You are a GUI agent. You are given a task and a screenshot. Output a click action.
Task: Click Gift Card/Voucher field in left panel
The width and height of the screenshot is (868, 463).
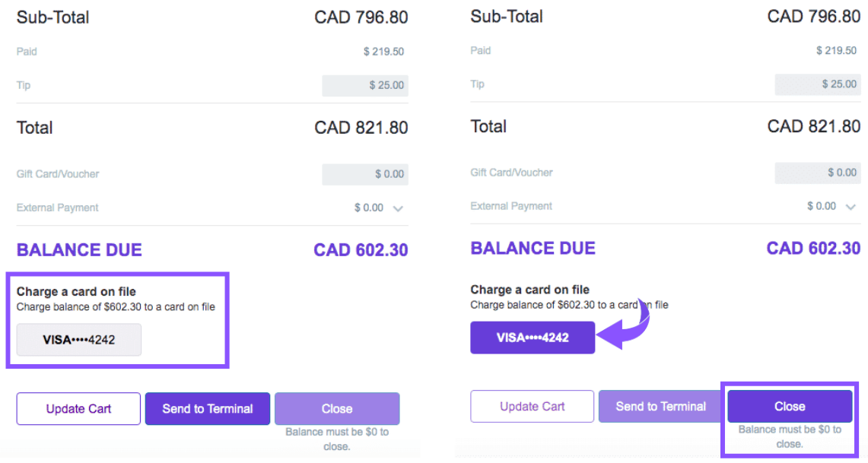point(365,174)
